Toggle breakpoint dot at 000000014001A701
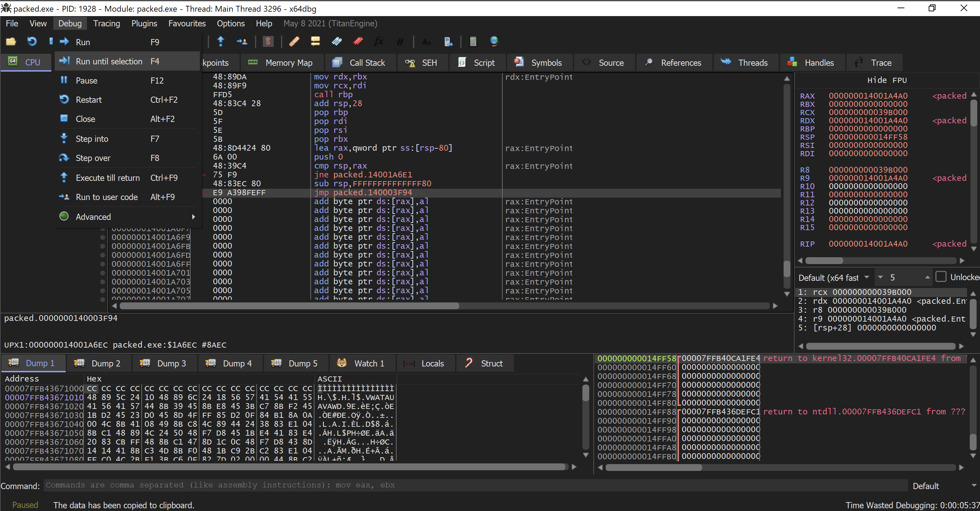Image resolution: width=980 pixels, height=511 pixels. point(102,273)
